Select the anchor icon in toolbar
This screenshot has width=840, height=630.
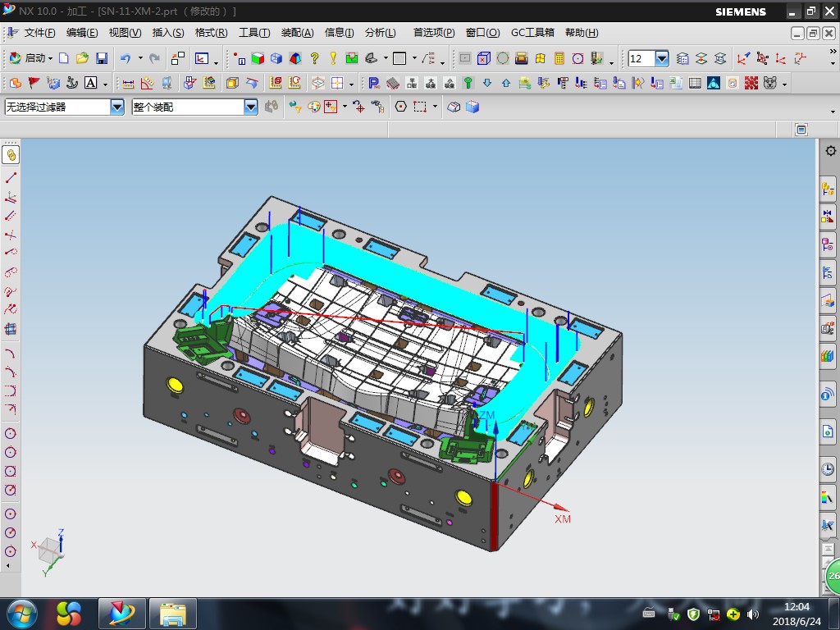click(x=72, y=83)
